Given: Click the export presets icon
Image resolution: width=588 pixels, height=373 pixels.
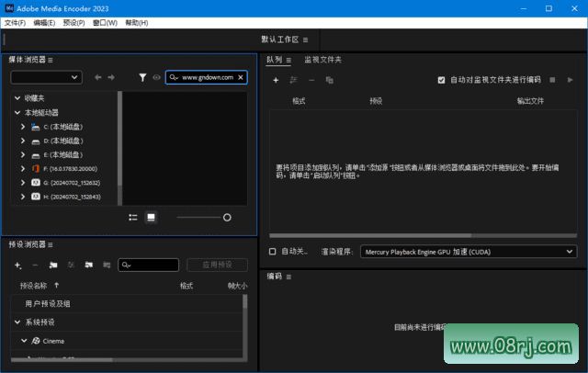Looking at the screenshot, I should click(107, 265).
